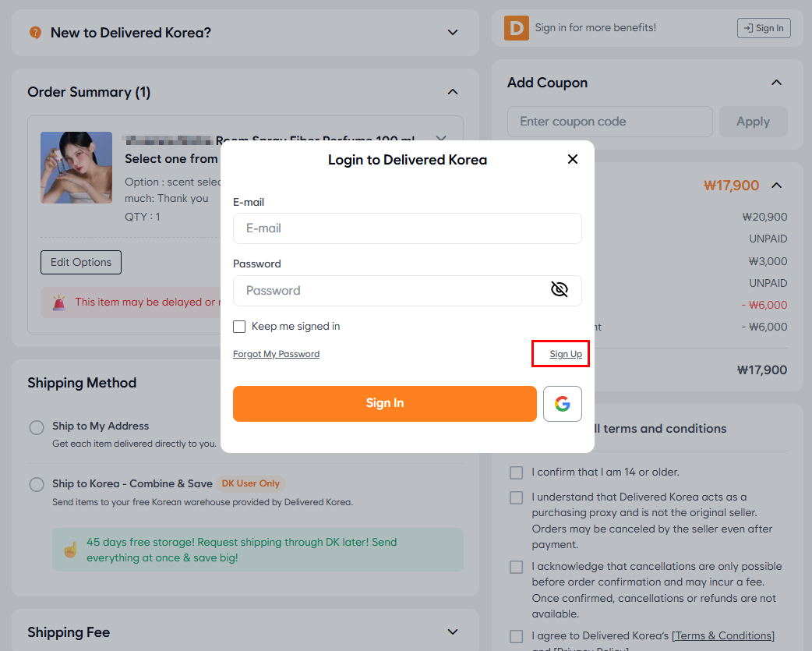Sign in with Google icon button
The width and height of the screenshot is (812, 651).
(x=563, y=403)
